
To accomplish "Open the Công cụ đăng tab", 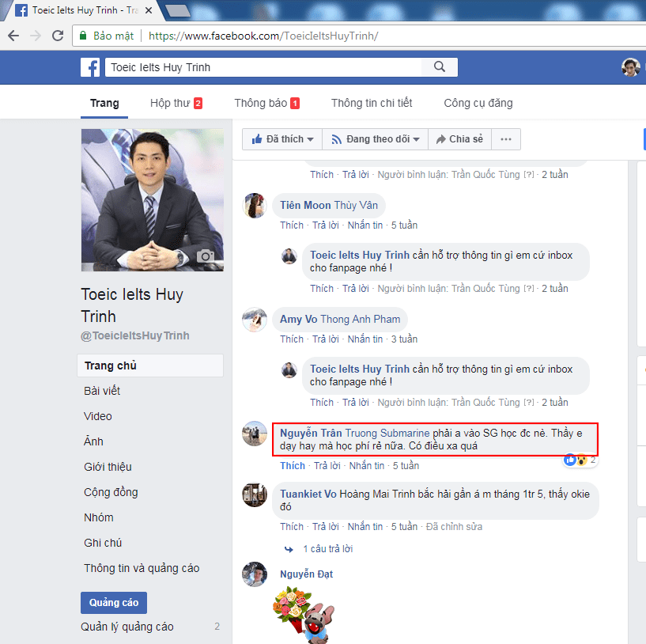I will point(478,103).
